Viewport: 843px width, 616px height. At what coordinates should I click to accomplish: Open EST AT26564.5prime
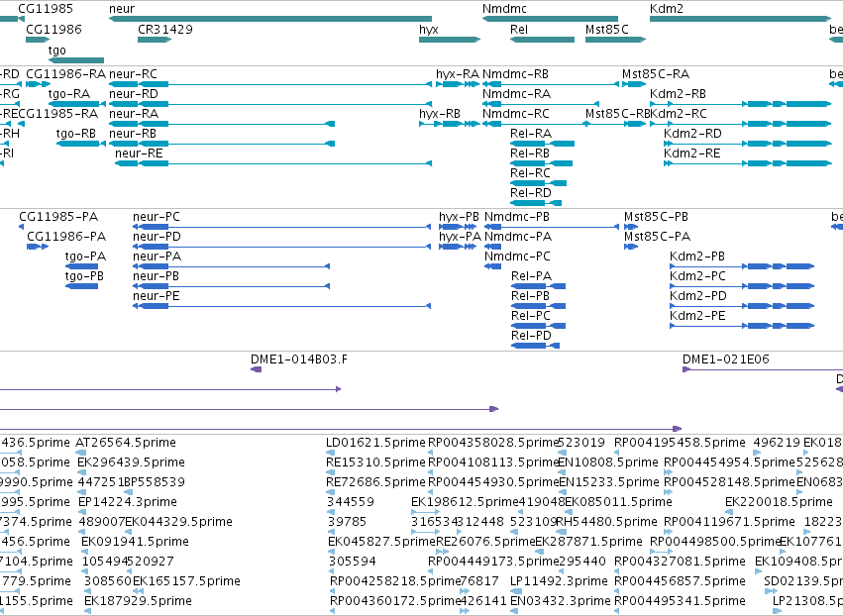126,443
